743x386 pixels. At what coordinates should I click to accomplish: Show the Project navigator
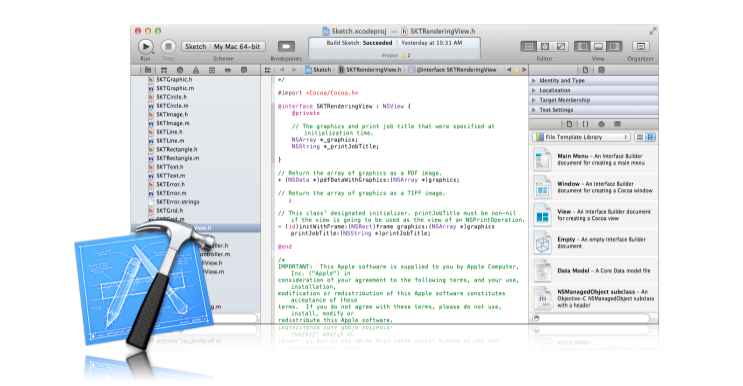148,70
